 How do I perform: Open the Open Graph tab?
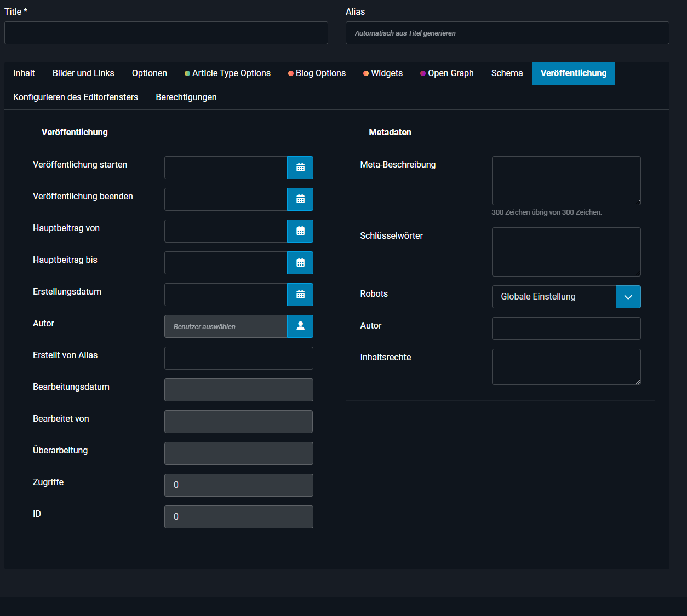point(446,73)
